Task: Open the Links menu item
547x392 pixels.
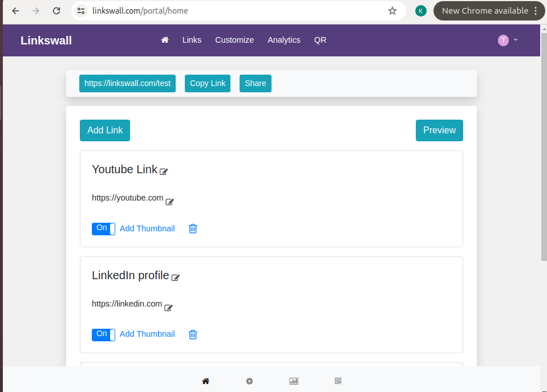Action: click(x=192, y=40)
